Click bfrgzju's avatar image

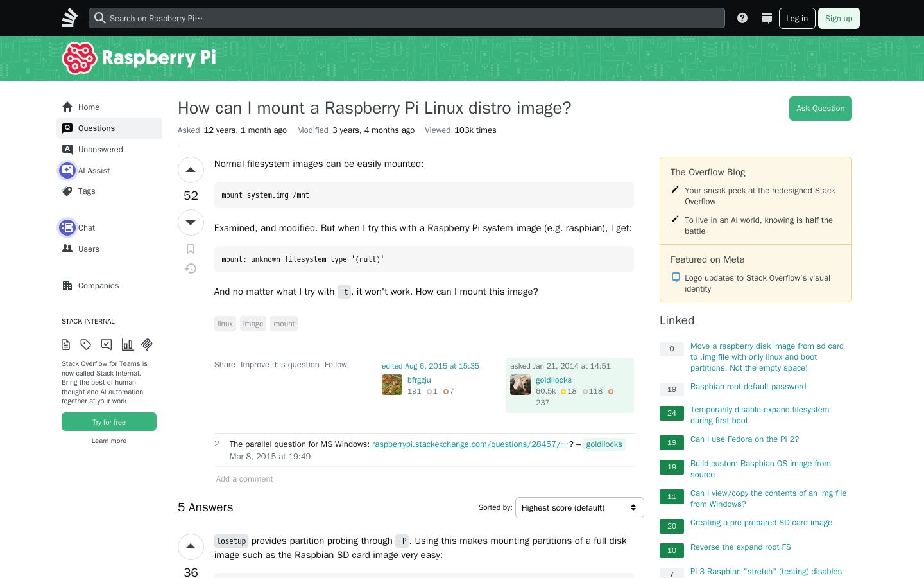[392, 385]
